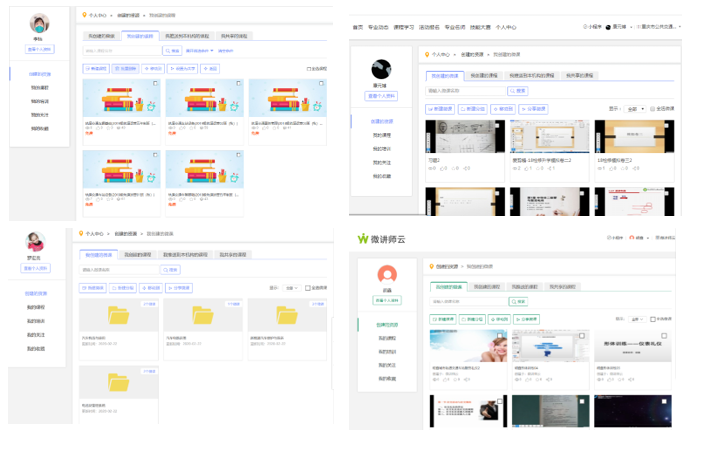
Task: Switch to 我创建的课程 tab in the globe-avatar panel
Action: pos(484,76)
